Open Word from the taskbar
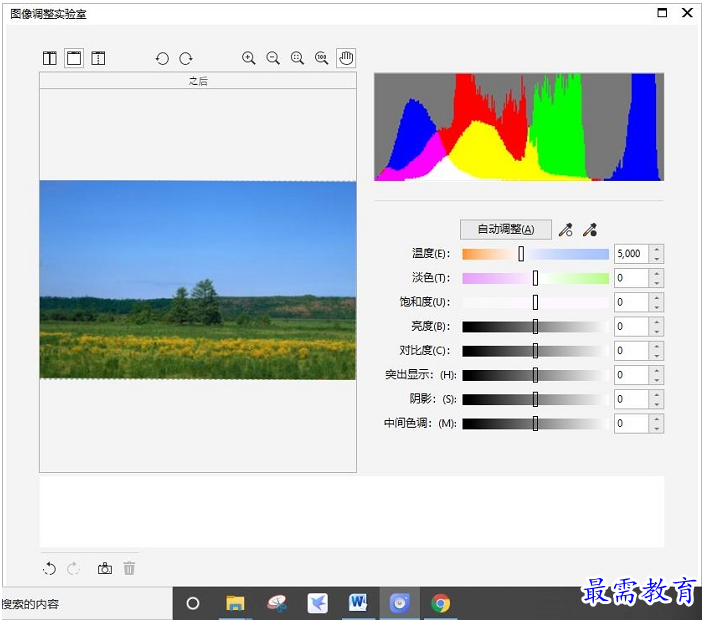This screenshot has width=705, height=622. coord(358,604)
